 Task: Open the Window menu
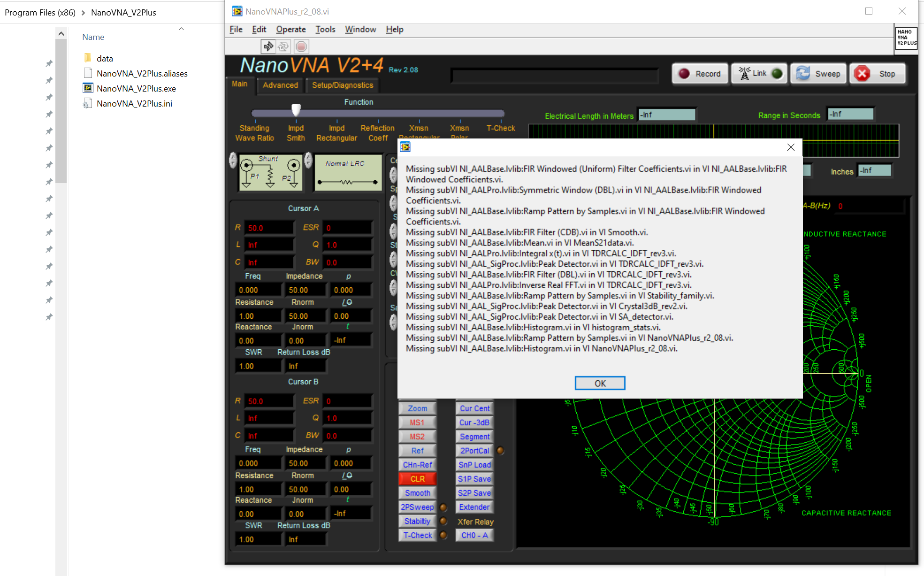tap(360, 29)
